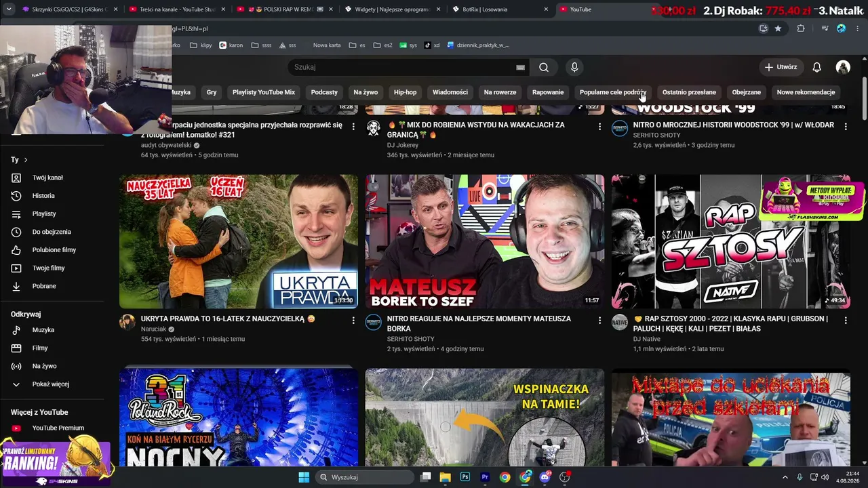Open the Chrome three-dot menu

[x=858, y=28]
